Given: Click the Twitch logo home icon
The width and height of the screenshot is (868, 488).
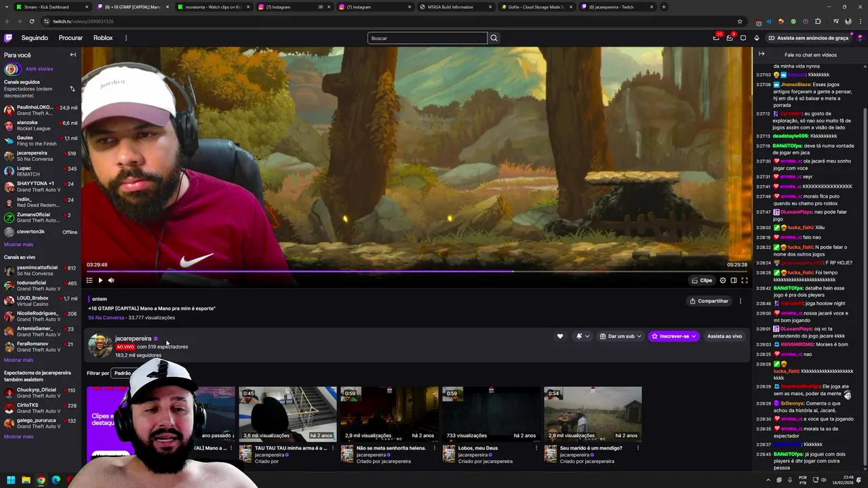Looking at the screenshot, I should (8, 38).
